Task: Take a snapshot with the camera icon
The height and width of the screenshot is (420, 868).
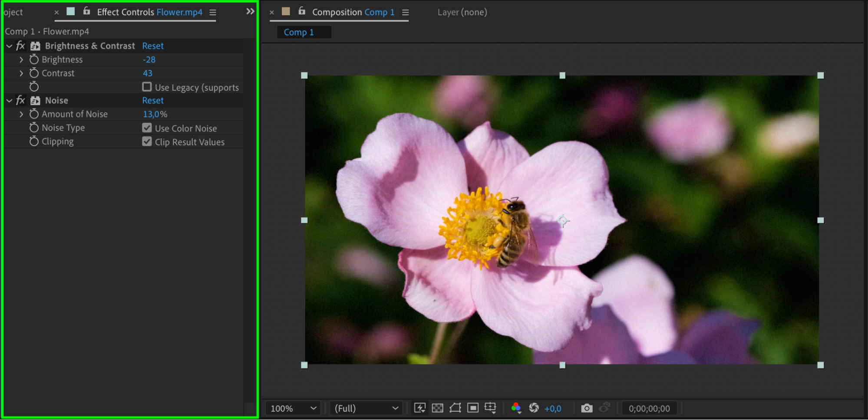Action: tap(587, 408)
